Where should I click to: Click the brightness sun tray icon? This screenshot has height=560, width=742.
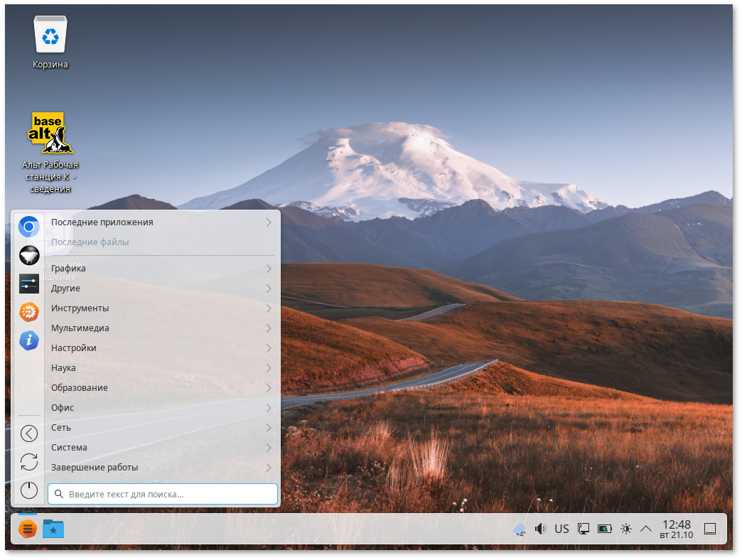tap(625, 529)
